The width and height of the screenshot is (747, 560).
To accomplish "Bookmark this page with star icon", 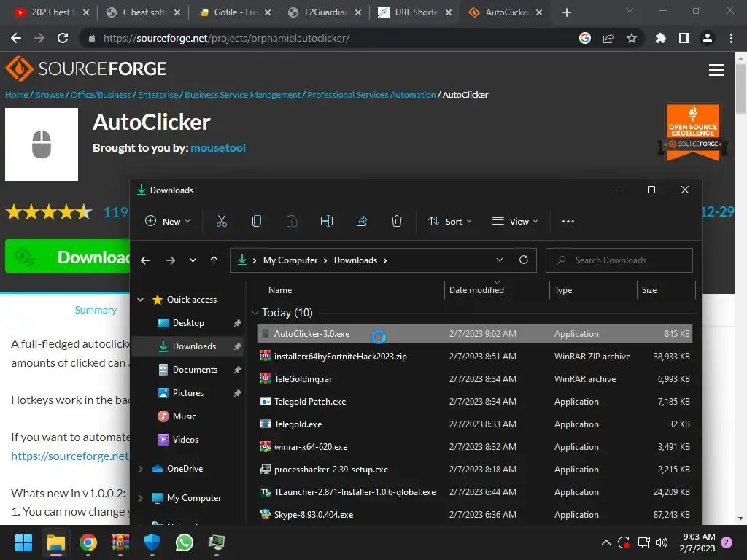I will 631,38.
